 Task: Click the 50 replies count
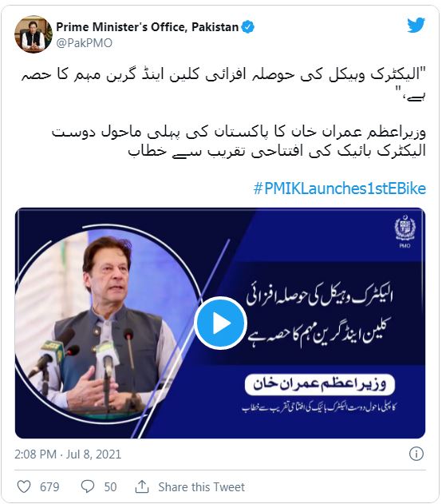tap(110, 487)
